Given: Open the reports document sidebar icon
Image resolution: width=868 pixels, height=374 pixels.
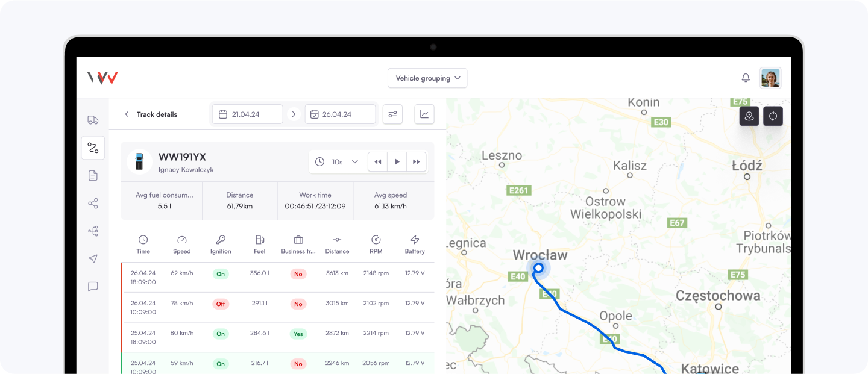Looking at the screenshot, I should coord(93,175).
